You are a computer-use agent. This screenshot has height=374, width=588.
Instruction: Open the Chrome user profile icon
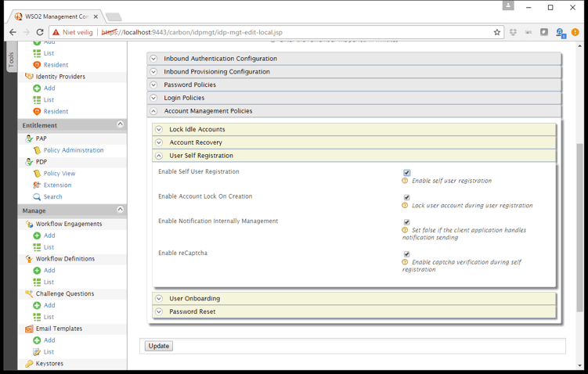(508, 5)
